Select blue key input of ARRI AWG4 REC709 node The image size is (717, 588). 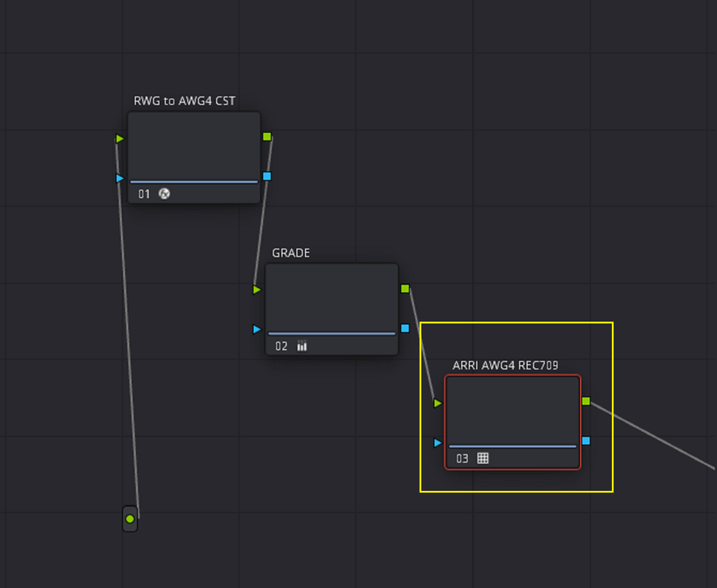(438, 442)
